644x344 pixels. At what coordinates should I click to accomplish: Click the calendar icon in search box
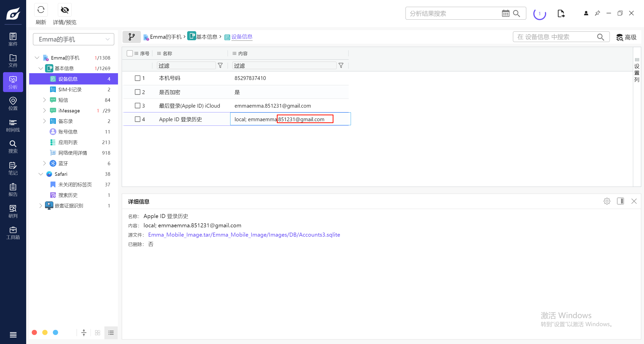point(505,13)
